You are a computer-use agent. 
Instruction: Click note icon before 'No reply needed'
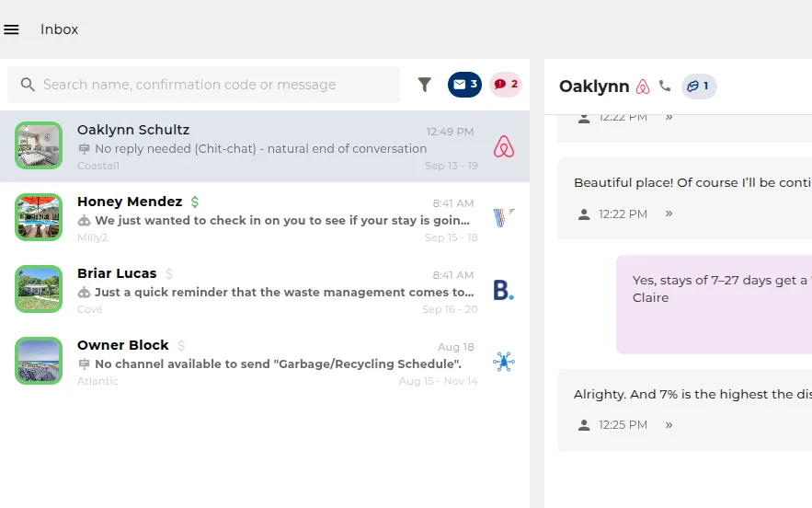click(x=84, y=149)
